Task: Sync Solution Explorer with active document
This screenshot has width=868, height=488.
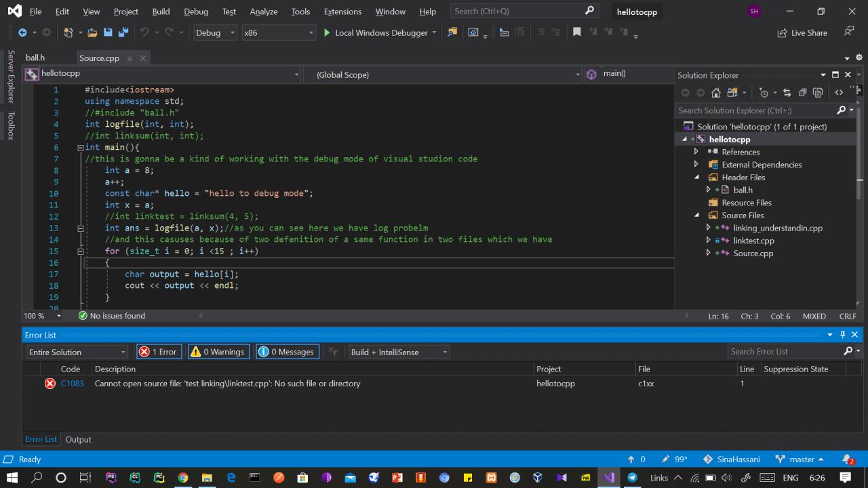Action: (x=788, y=92)
